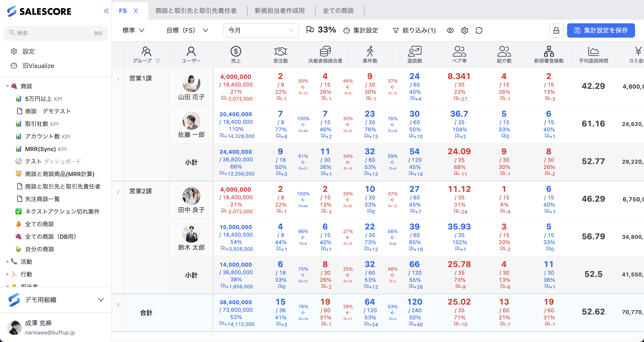Click the lock icon button
This screenshot has width=644, height=342.
click(556, 30)
